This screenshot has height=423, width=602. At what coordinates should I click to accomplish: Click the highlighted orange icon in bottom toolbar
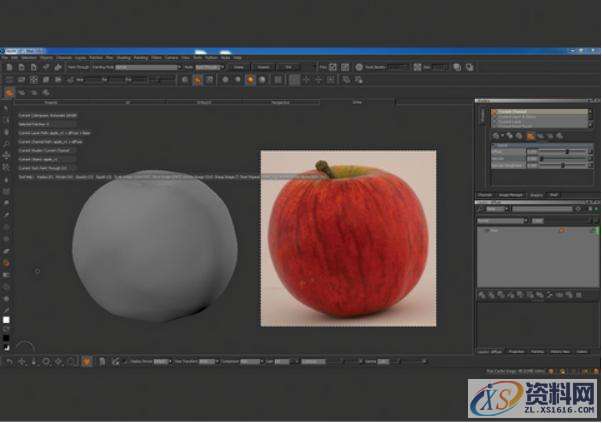pos(88,360)
